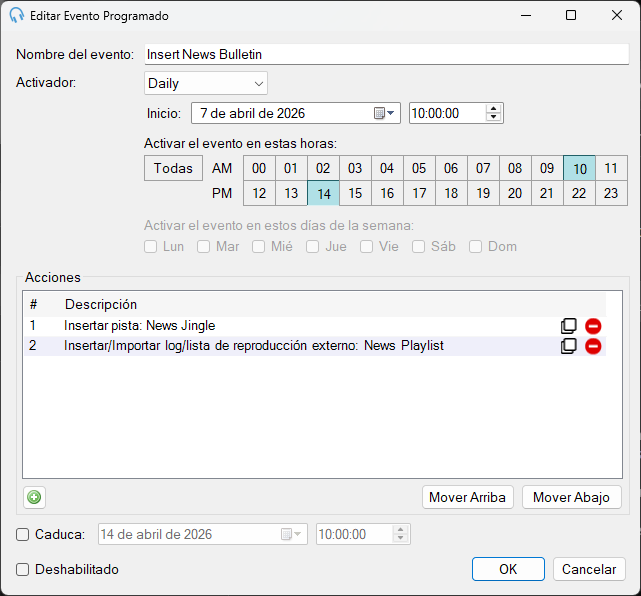641x596 pixels.
Task: Tick the Lun weekday checkbox
Action: tap(150, 246)
